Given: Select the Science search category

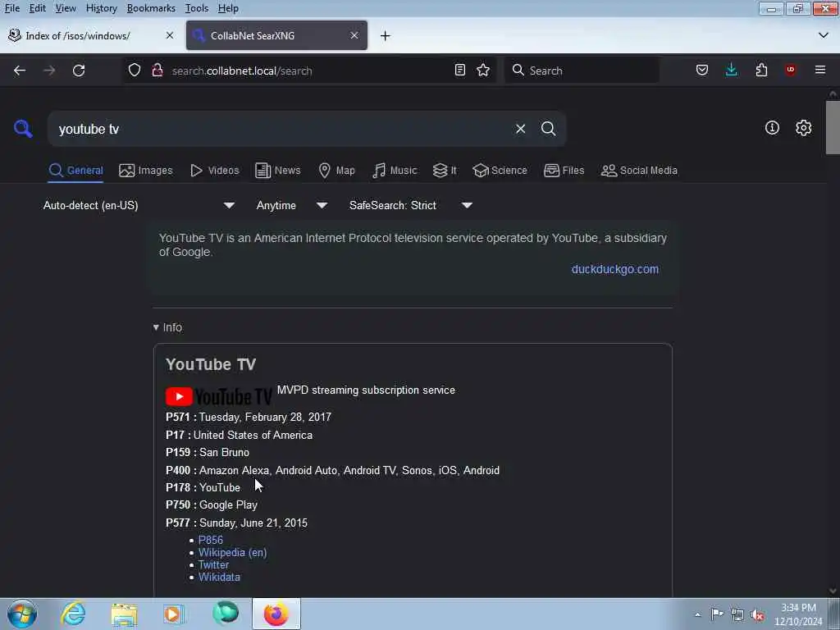Looking at the screenshot, I should point(500,171).
